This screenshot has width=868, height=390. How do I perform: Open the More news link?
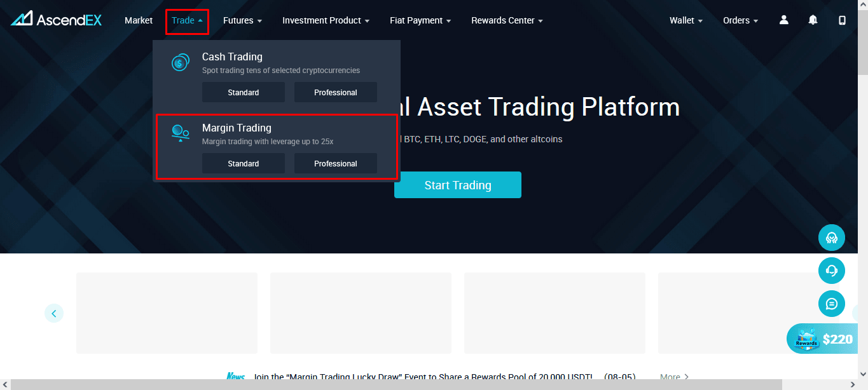674,377
